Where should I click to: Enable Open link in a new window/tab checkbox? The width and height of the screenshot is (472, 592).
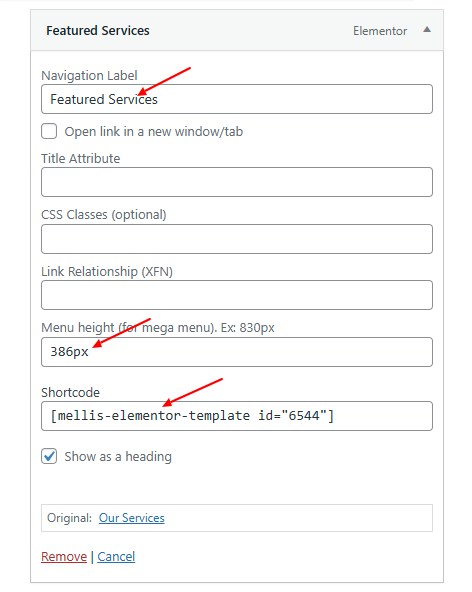point(49,131)
